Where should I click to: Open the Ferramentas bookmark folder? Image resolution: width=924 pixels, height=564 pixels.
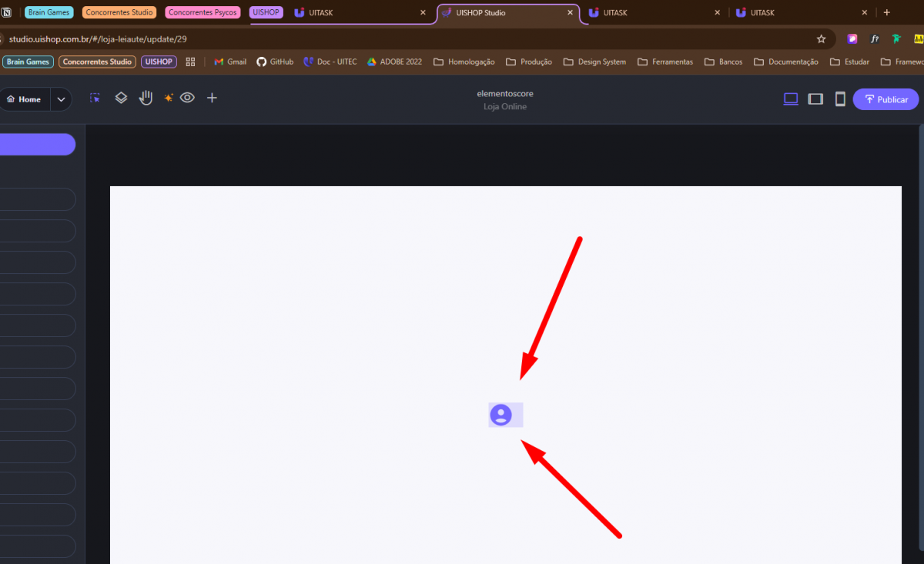(x=665, y=62)
